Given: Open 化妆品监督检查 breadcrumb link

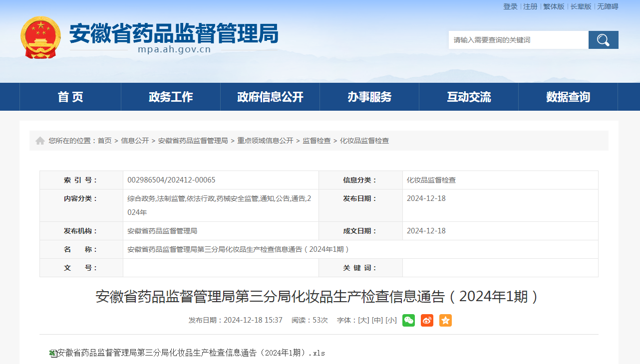Looking at the screenshot, I should point(364,141).
